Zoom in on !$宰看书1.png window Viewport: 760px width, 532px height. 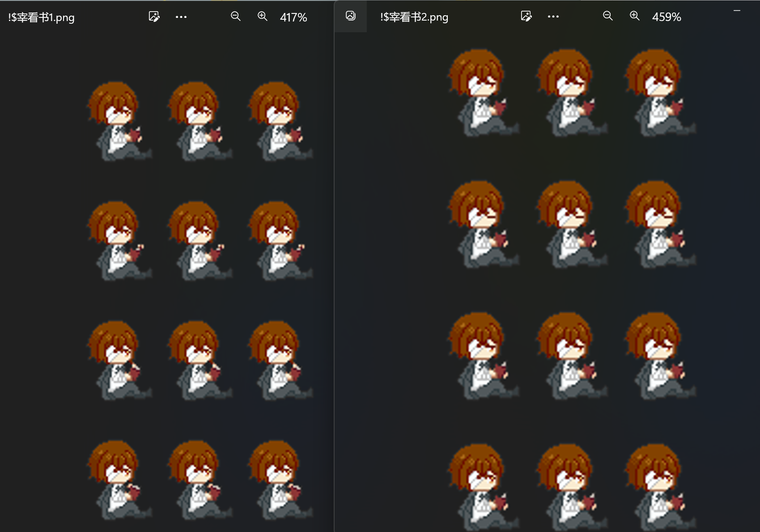pyautogui.click(x=263, y=17)
